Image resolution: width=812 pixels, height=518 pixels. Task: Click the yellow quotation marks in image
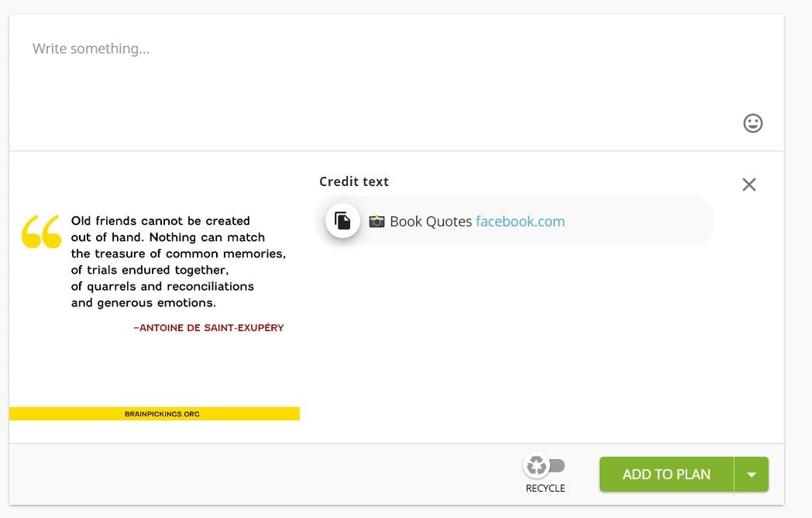click(x=41, y=231)
